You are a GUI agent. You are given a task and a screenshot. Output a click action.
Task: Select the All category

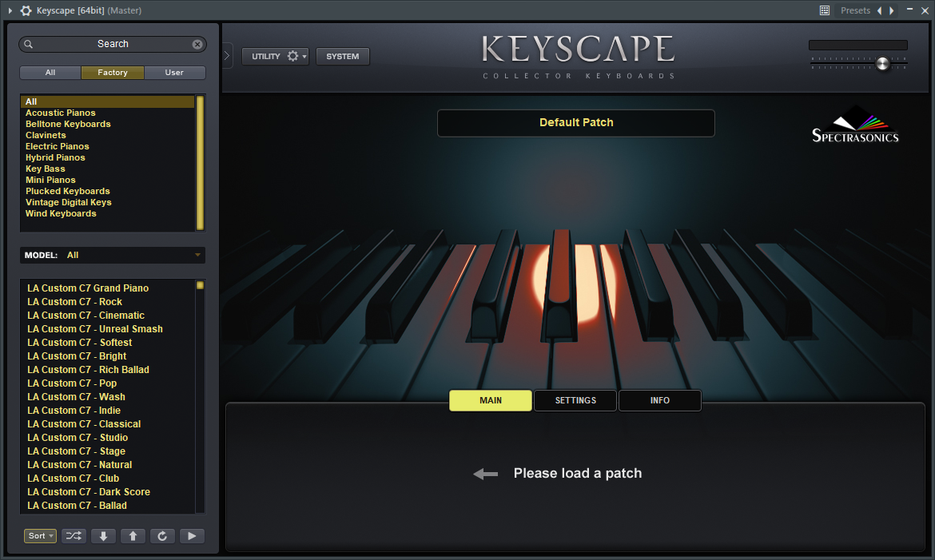pos(108,101)
